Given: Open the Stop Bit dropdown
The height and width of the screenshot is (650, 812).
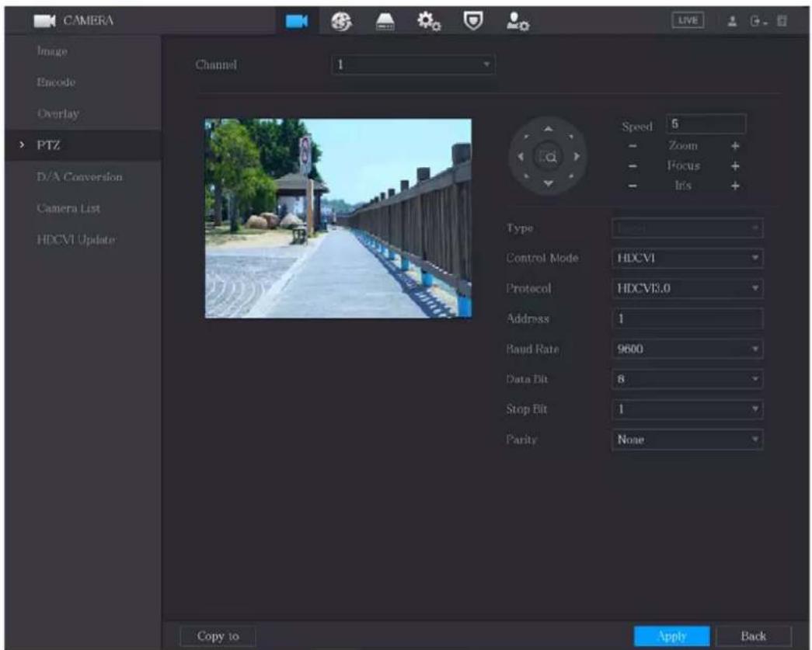Looking at the screenshot, I should point(687,409).
